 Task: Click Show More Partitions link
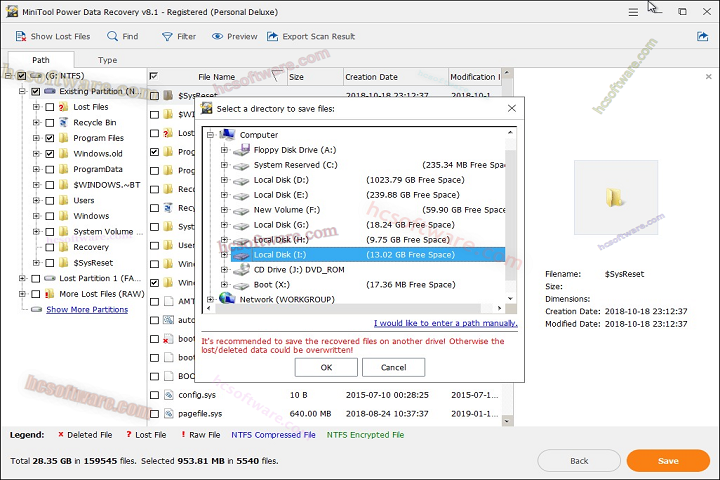(x=87, y=310)
